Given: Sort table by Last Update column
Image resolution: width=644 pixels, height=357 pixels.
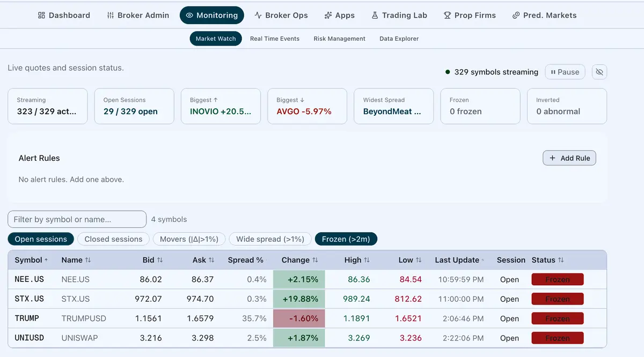Looking at the screenshot, I should (459, 260).
